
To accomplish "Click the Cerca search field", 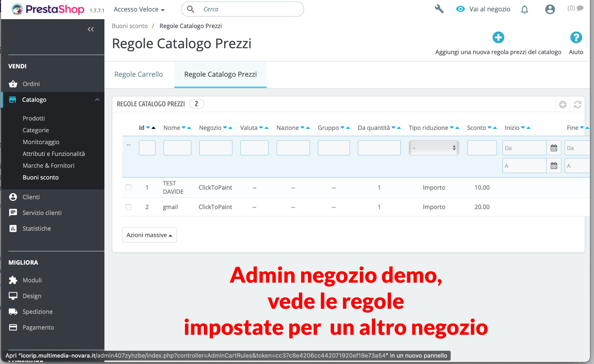I will (247, 9).
